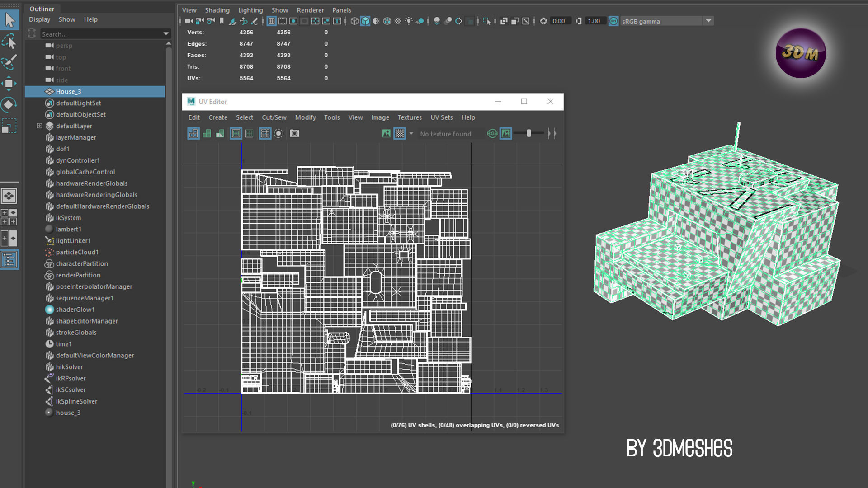Open the sRGB gamma view transform dropdown

pos(708,21)
